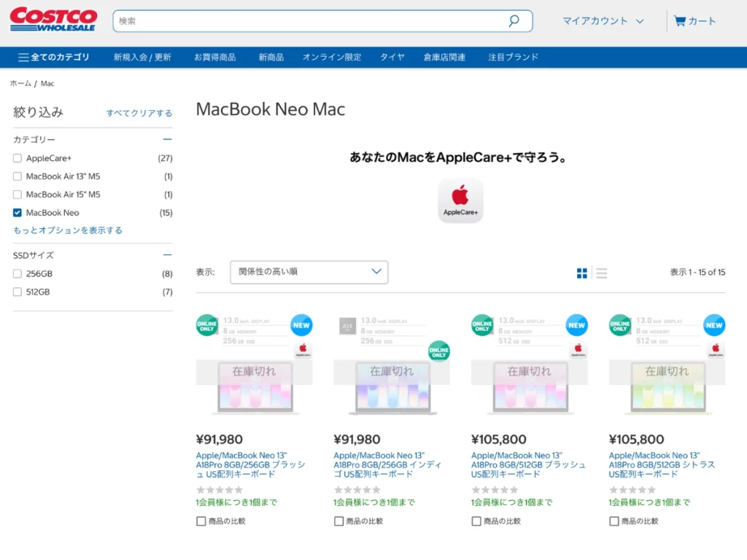Image resolution: width=747 pixels, height=560 pixels.
Task: Switch to list view icon
Action: click(x=601, y=273)
